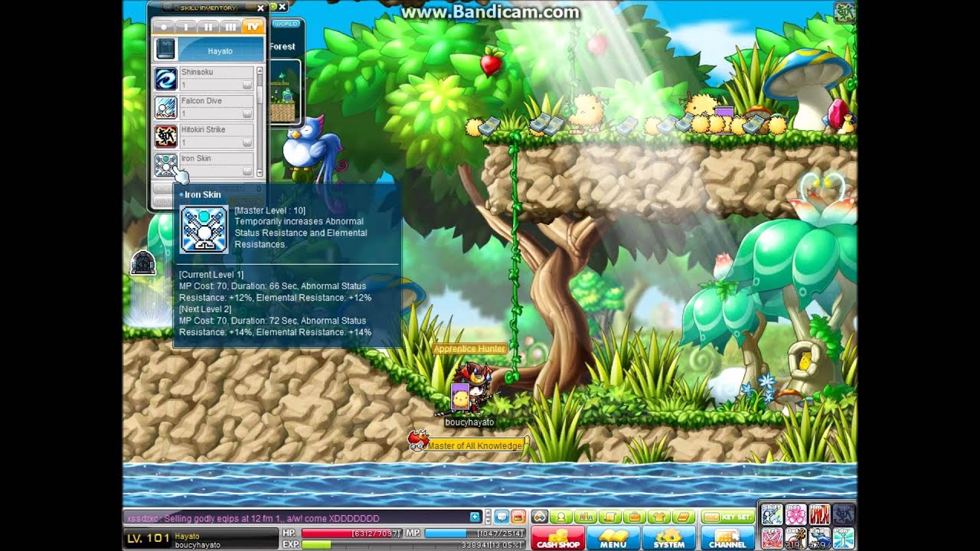
Task: Open the Cash Shop
Action: (558, 537)
